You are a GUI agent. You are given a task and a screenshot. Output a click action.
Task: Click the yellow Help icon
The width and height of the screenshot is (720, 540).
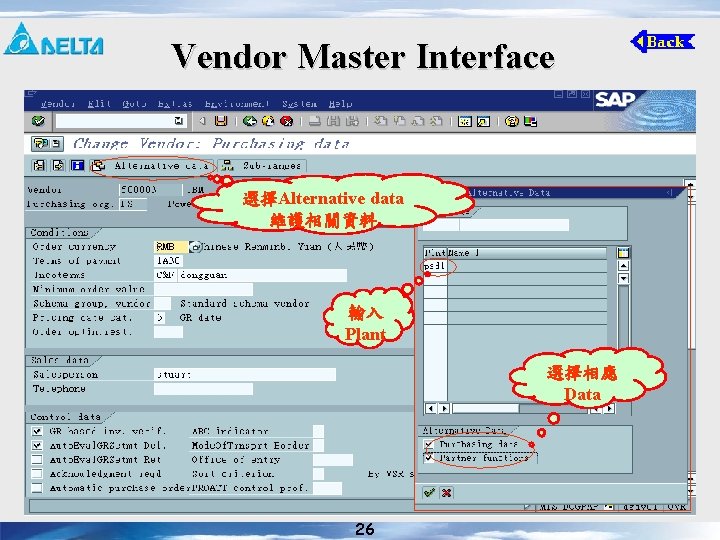(511, 121)
